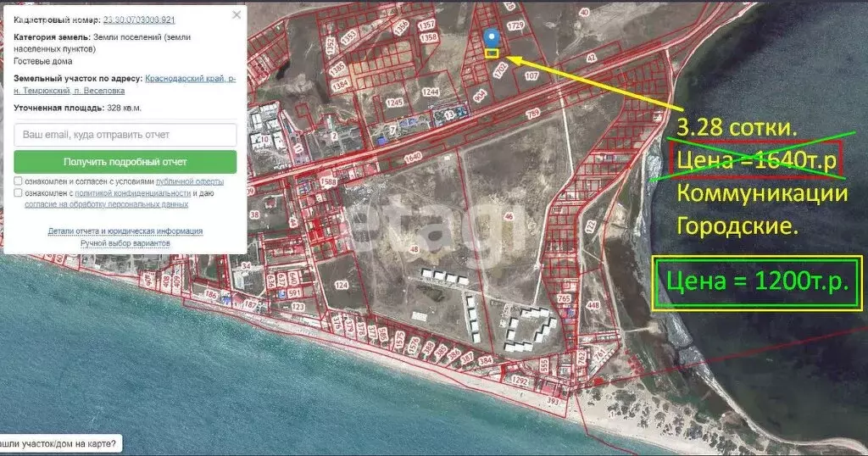
Task: Close the parcel info popup with the X
Action: click(x=236, y=15)
